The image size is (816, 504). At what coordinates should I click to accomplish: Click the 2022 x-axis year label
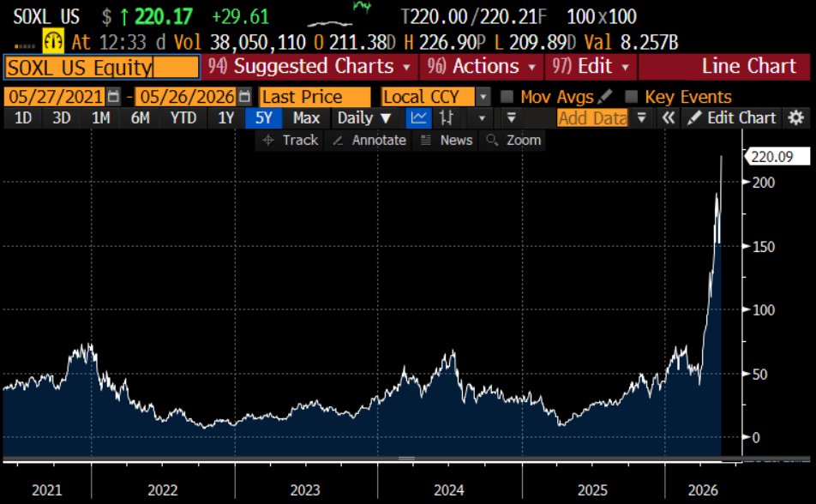tap(162, 490)
